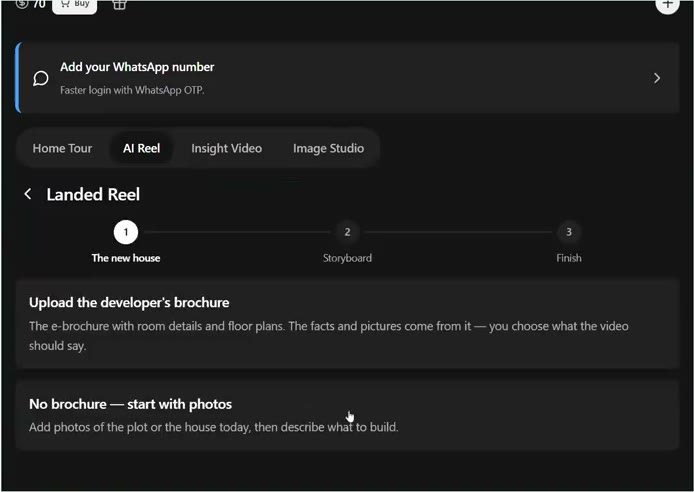Open the gift box icon
Screen dimensions: 694x492
pyautogui.click(x=119, y=4)
